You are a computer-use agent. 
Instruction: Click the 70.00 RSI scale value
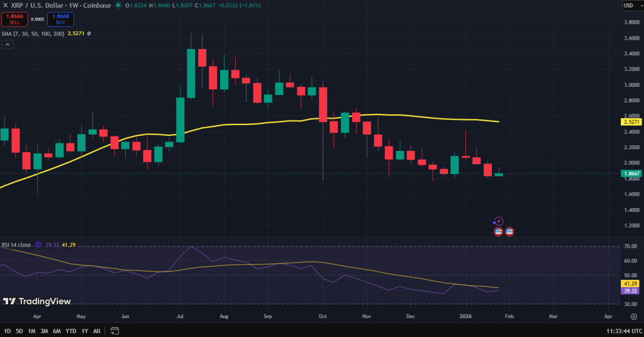tap(630, 246)
